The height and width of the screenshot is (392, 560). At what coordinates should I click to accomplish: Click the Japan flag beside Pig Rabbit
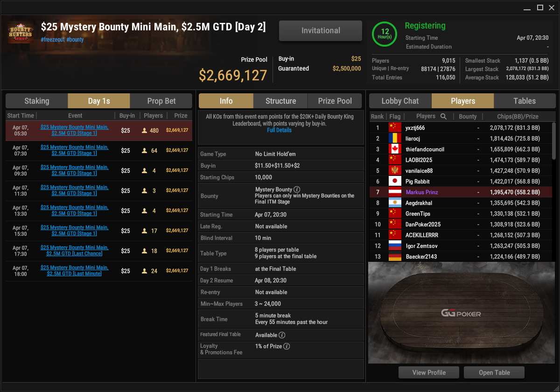tap(395, 181)
